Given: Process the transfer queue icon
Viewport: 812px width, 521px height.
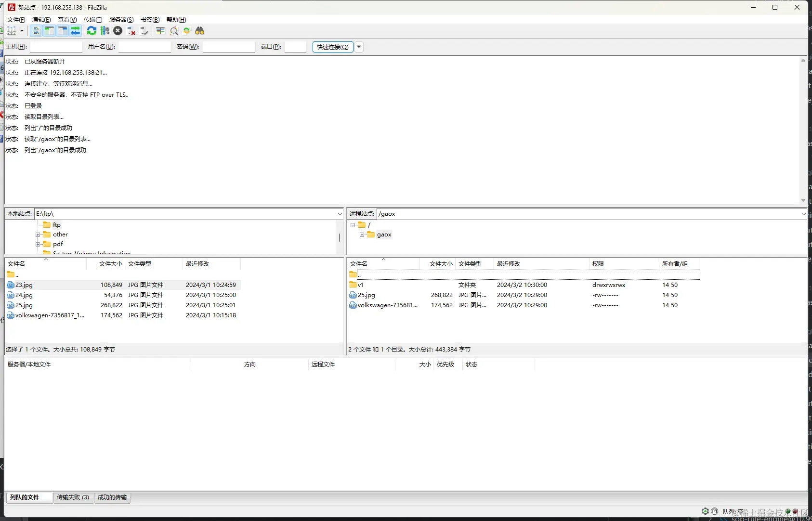Looking at the screenshot, I should (x=105, y=31).
